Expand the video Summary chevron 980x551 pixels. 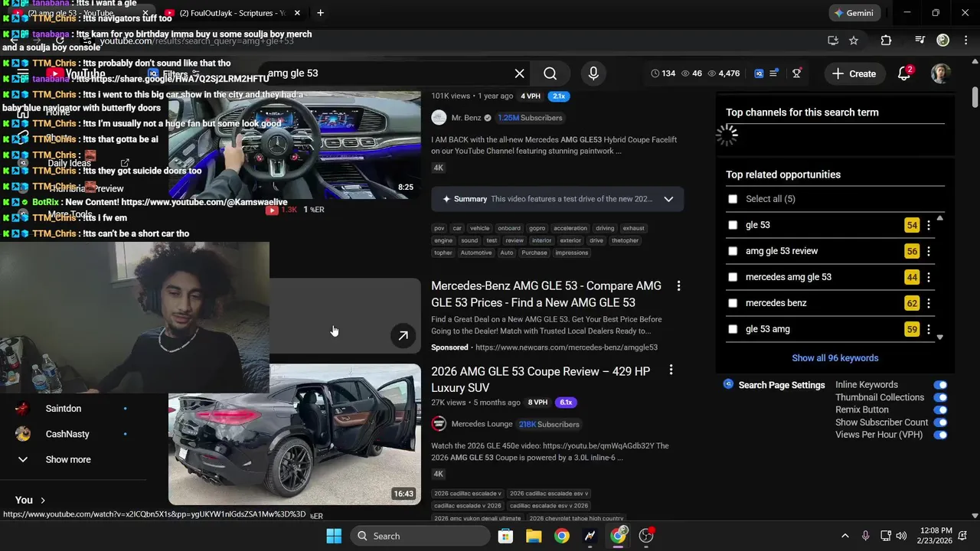[x=668, y=199]
